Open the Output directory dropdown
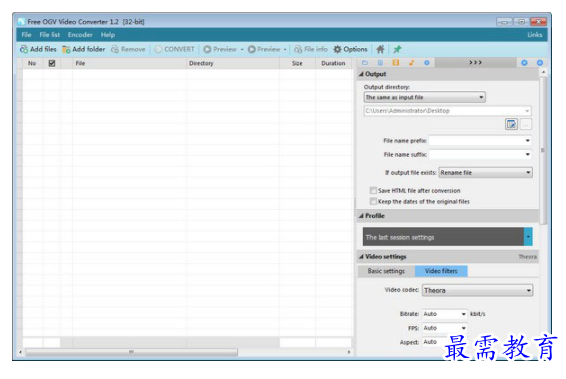Viewport: 566px width, 379px height. [x=424, y=97]
